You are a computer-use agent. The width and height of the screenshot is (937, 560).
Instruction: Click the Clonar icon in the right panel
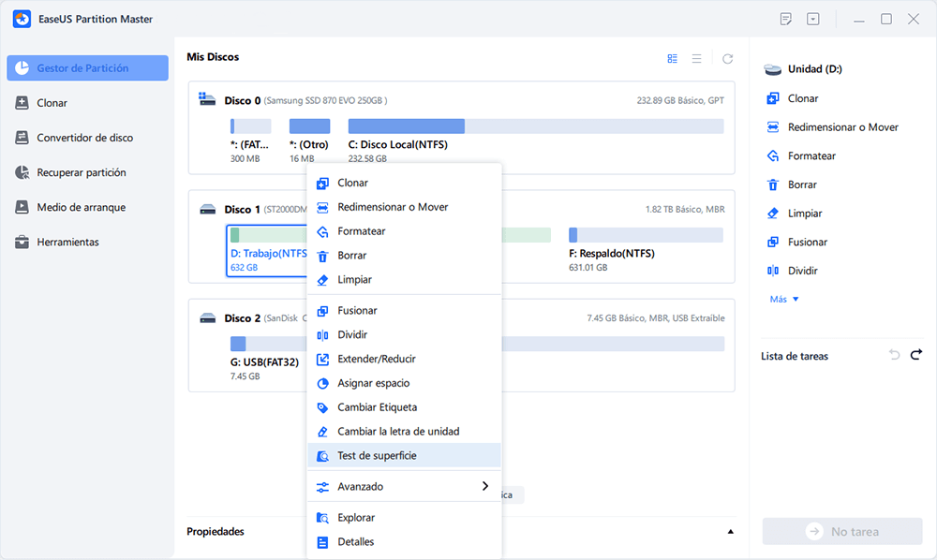[x=773, y=98]
